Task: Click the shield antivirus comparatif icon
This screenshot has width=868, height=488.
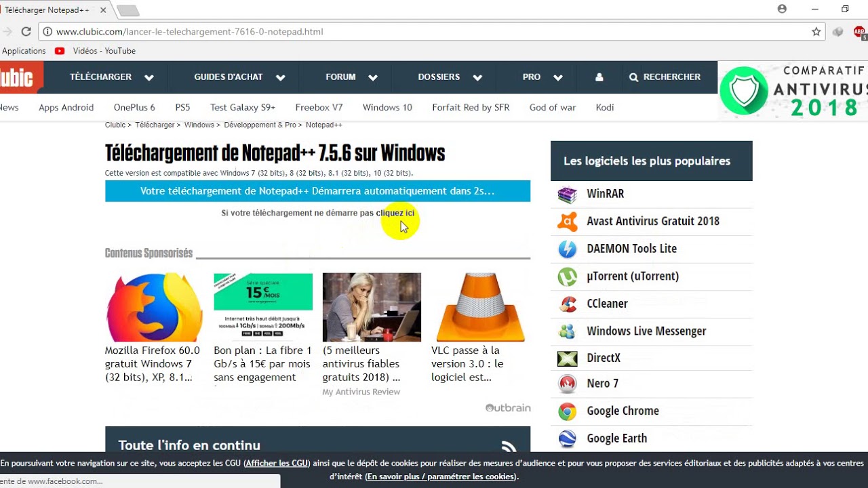Action: [744, 90]
